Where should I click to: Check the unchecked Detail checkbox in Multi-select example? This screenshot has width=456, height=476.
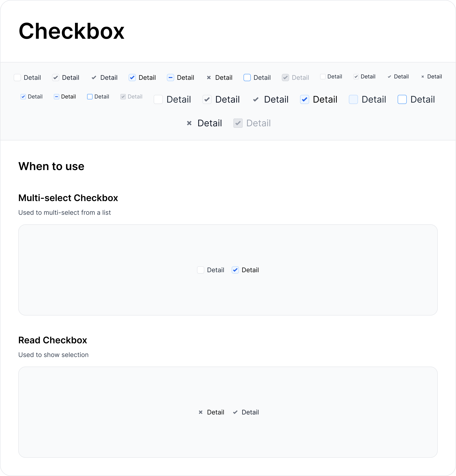(x=200, y=270)
